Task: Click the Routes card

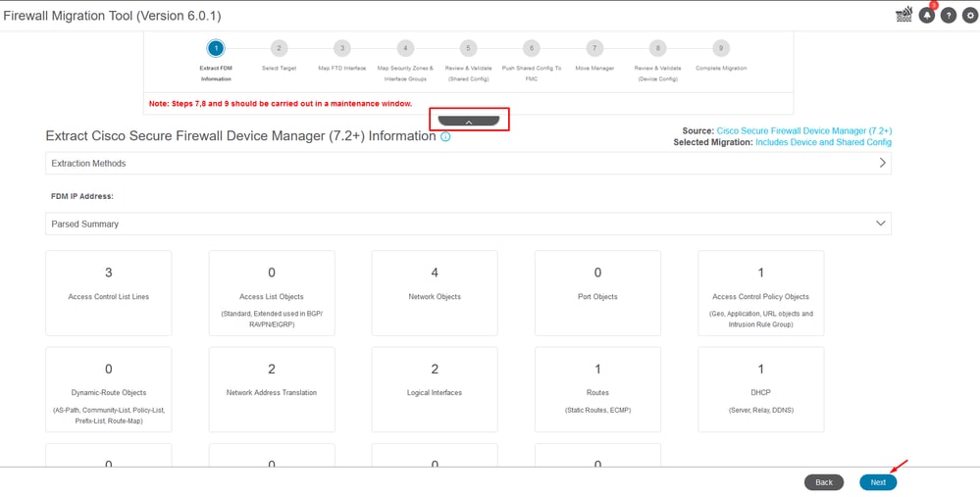Action: click(597, 389)
